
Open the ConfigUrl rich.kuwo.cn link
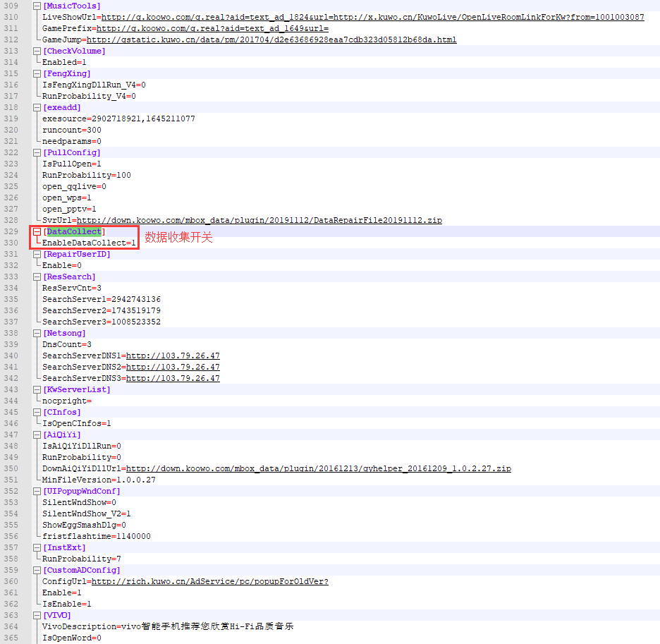point(210,581)
